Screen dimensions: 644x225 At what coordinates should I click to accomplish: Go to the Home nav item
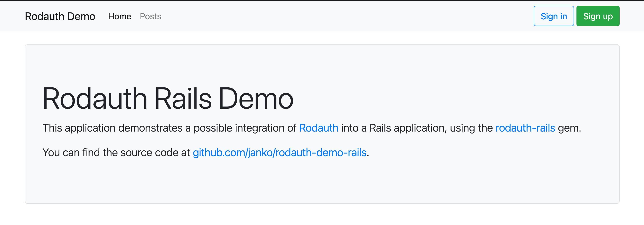click(x=119, y=16)
